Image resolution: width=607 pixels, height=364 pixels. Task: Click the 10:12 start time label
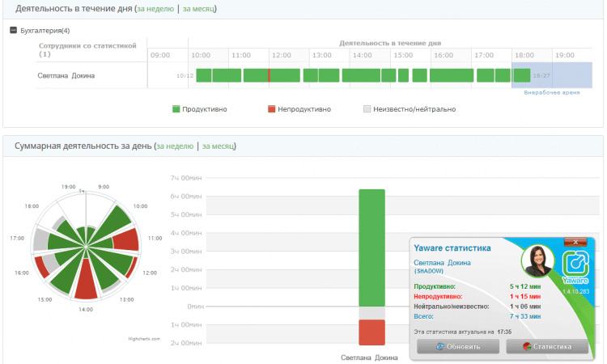click(185, 75)
